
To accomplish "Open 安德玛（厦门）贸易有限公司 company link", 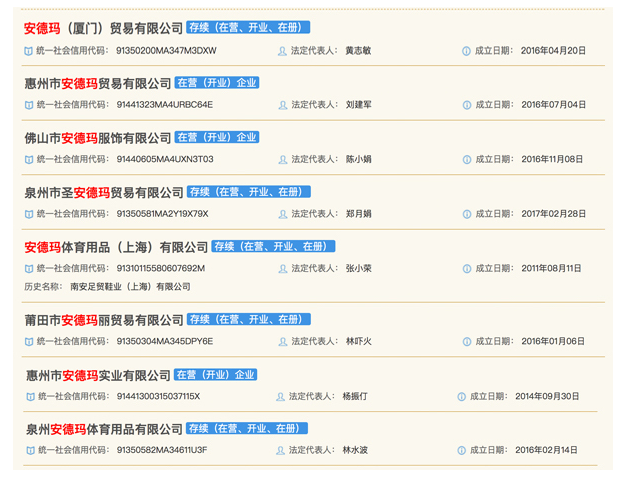I will point(103,28).
